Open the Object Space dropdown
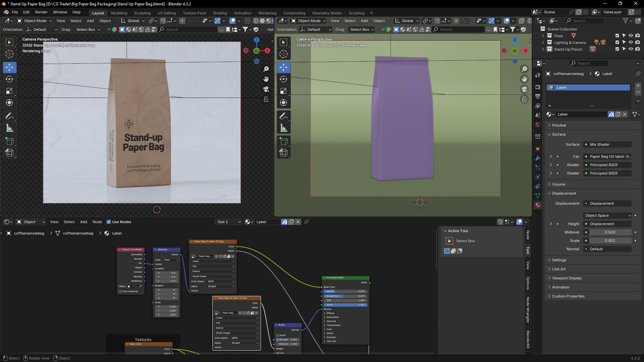This screenshot has height=362, width=644. (x=607, y=216)
